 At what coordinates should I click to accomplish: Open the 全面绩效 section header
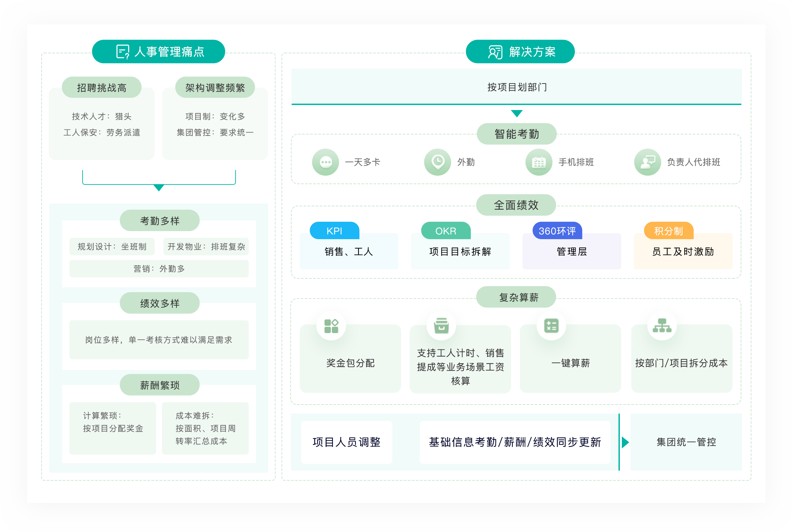tap(516, 205)
